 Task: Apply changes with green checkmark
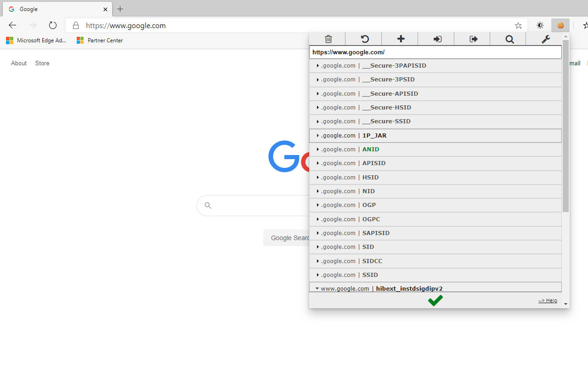coord(435,300)
